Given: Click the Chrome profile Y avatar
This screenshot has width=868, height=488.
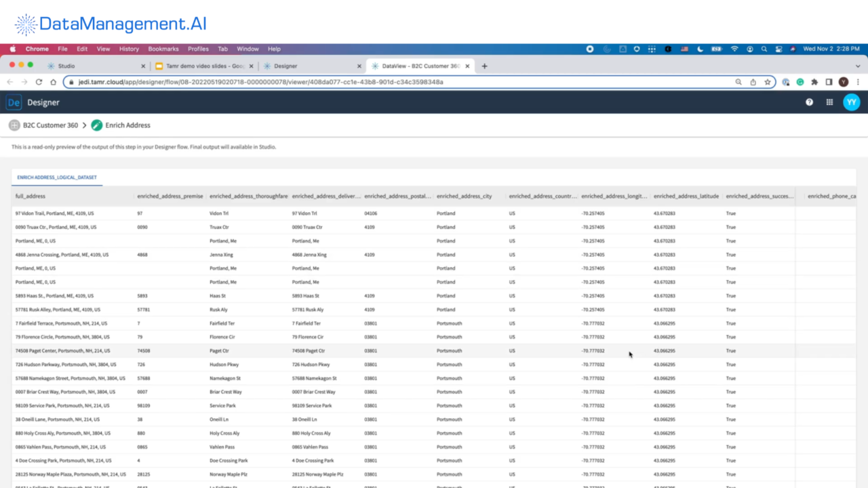Looking at the screenshot, I should pos(844,82).
